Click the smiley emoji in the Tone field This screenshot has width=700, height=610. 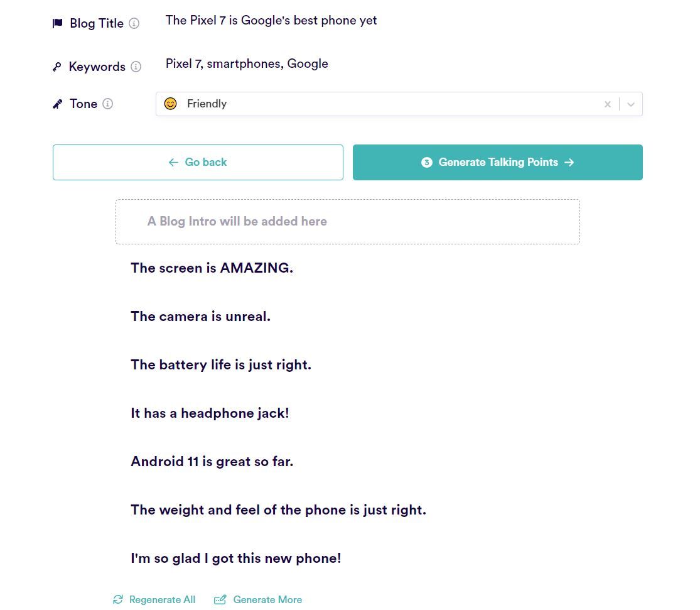coord(170,104)
